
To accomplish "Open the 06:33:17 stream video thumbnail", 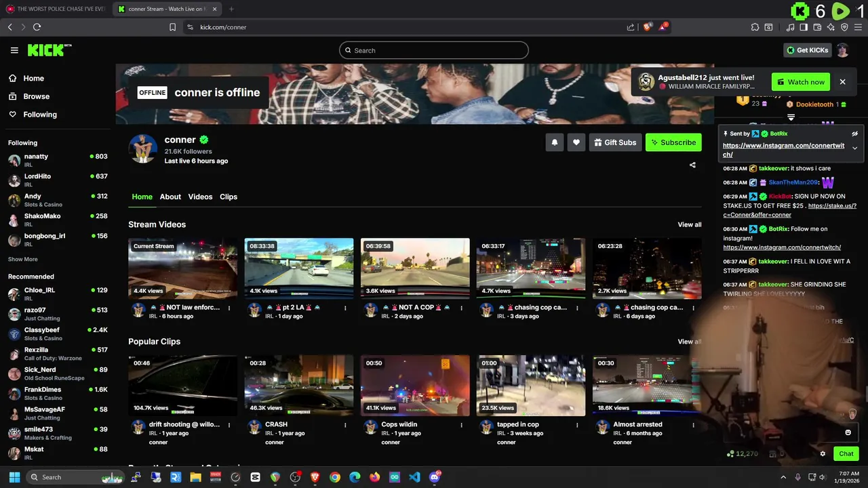I will [531, 268].
